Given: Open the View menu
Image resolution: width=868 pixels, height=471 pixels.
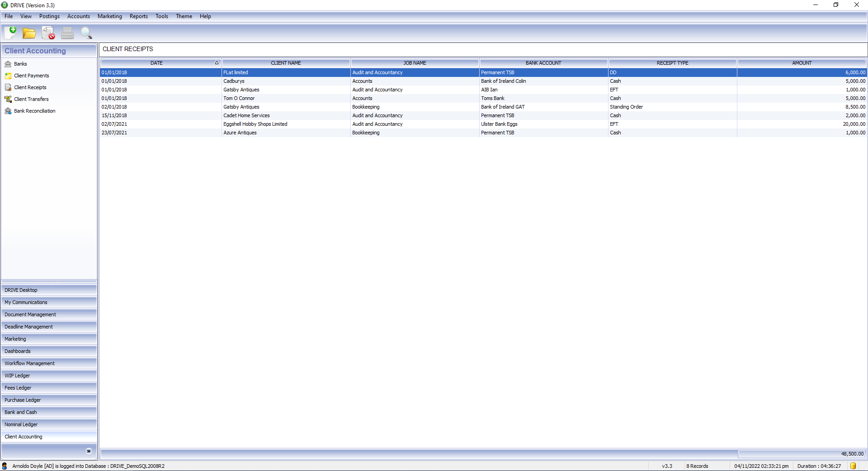Looking at the screenshot, I should click(x=26, y=16).
